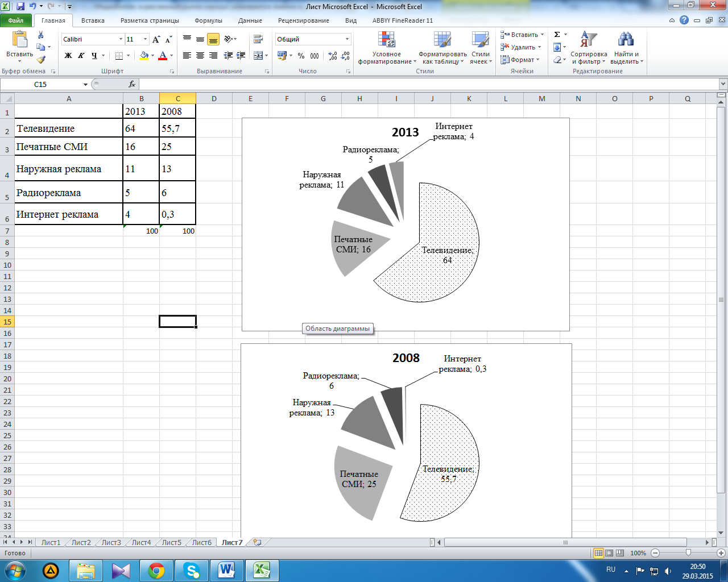This screenshot has width=728, height=582.
Task: Open Google Chrome from the taskbar
Action: click(156, 570)
